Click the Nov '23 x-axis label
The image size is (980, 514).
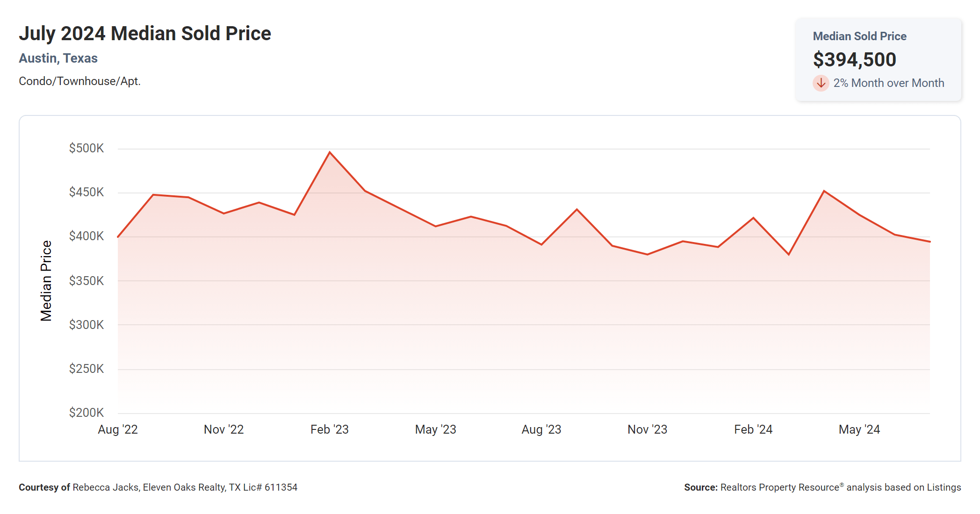(x=647, y=429)
